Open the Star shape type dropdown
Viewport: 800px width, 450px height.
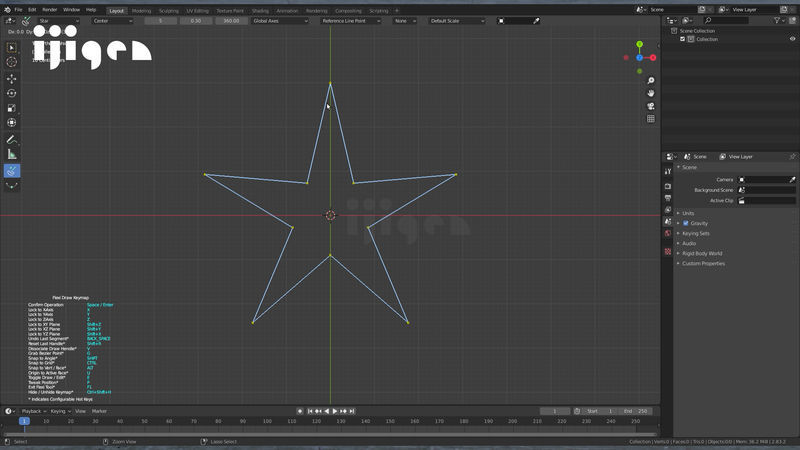59,21
